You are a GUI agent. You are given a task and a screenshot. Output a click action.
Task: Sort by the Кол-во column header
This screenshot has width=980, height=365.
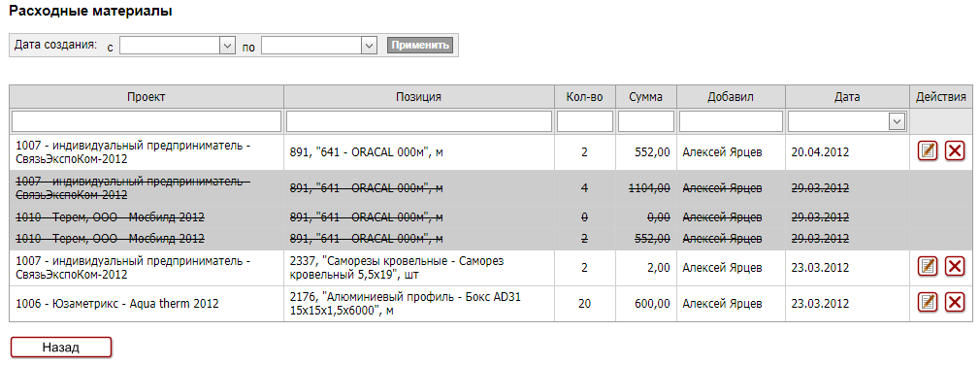coord(584,97)
